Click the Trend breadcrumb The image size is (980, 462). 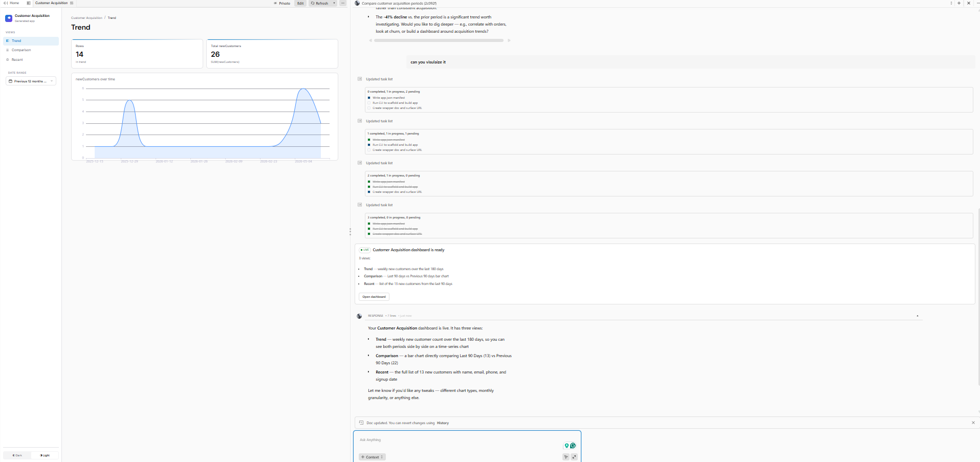(x=112, y=18)
